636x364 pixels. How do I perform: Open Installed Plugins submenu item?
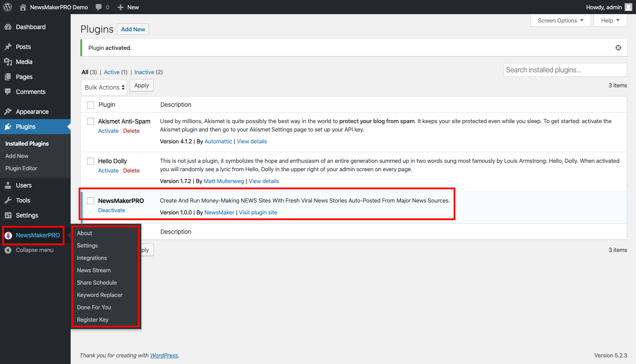[x=27, y=144]
